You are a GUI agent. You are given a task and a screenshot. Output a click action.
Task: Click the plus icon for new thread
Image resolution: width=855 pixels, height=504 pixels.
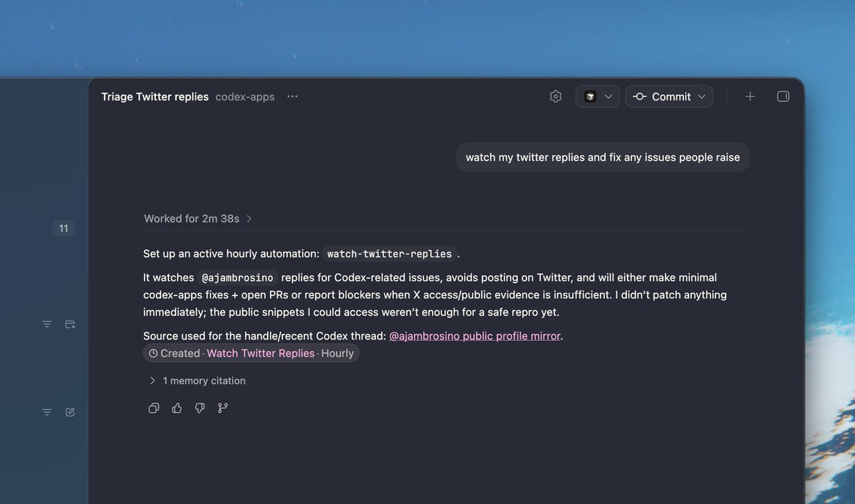coord(750,96)
